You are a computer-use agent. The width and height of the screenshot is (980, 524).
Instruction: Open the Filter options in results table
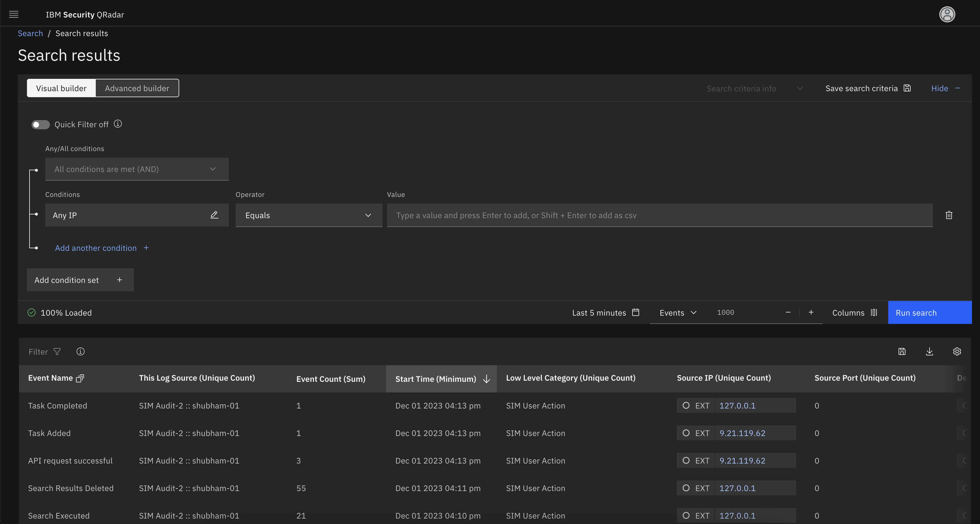coord(57,351)
